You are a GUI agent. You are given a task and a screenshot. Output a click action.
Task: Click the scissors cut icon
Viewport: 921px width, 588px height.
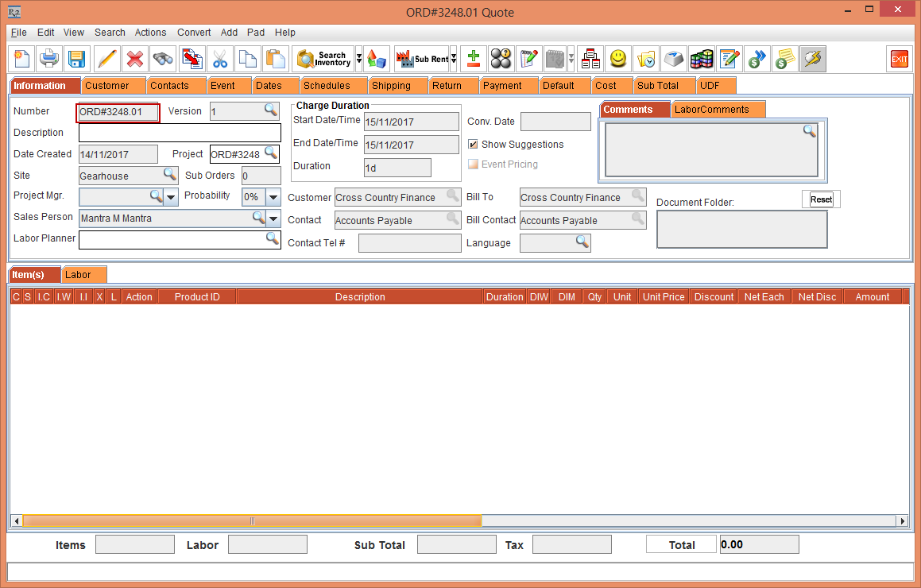click(220, 59)
